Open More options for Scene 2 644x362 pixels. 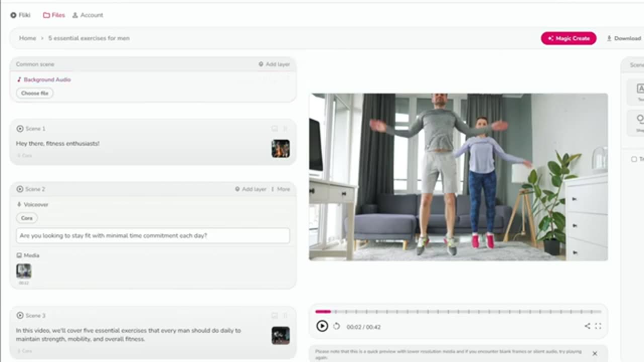281,189
